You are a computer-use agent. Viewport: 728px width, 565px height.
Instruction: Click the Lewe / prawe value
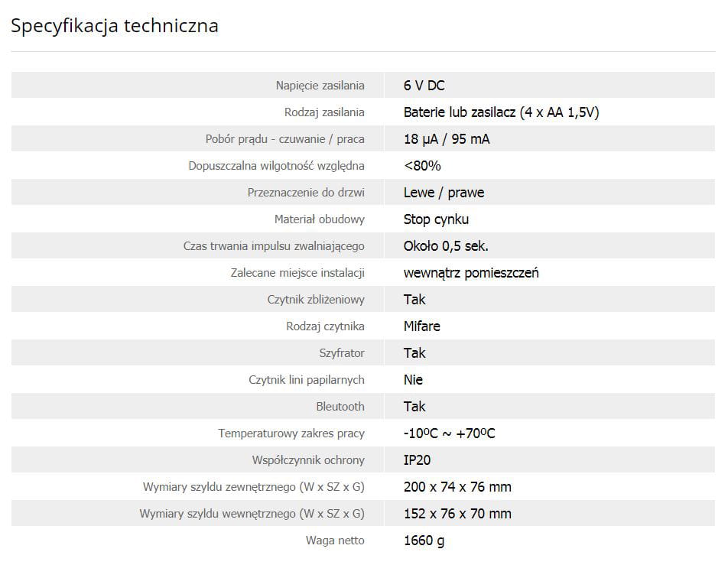(x=444, y=193)
